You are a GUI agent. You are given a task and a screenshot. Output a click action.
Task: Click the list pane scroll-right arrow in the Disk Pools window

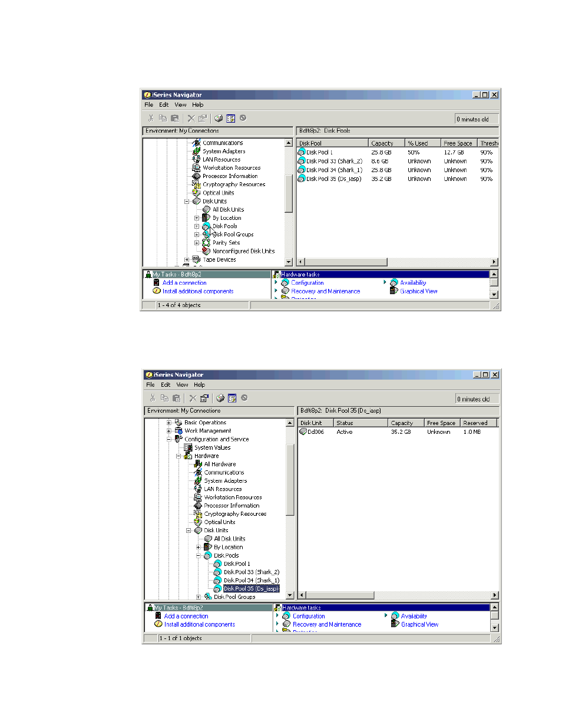(x=494, y=262)
